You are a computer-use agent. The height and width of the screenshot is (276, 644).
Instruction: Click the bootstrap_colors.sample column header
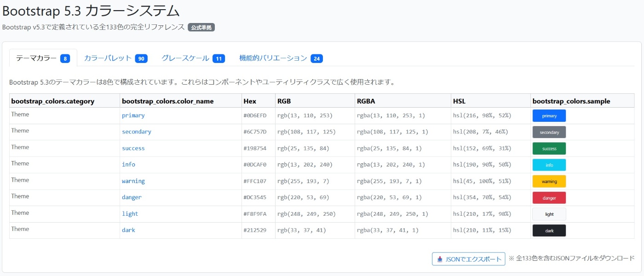click(x=582, y=101)
